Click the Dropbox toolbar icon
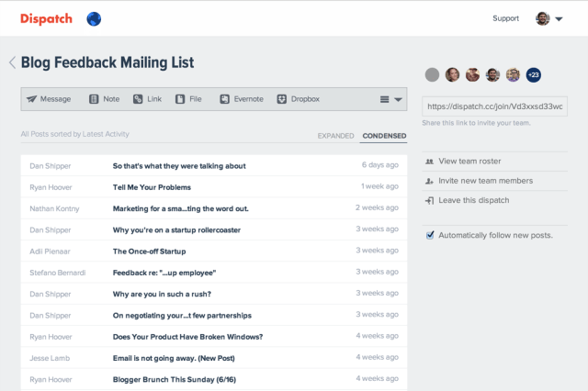 (282, 99)
